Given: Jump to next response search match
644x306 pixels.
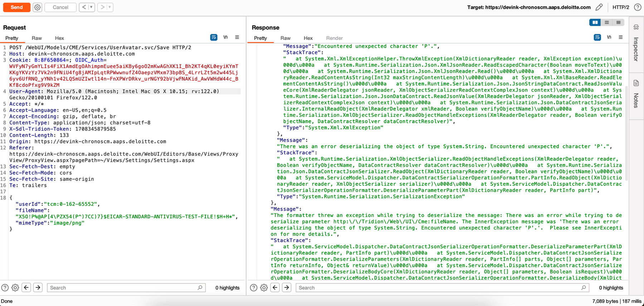Looking at the screenshot, I should click(x=286, y=287).
